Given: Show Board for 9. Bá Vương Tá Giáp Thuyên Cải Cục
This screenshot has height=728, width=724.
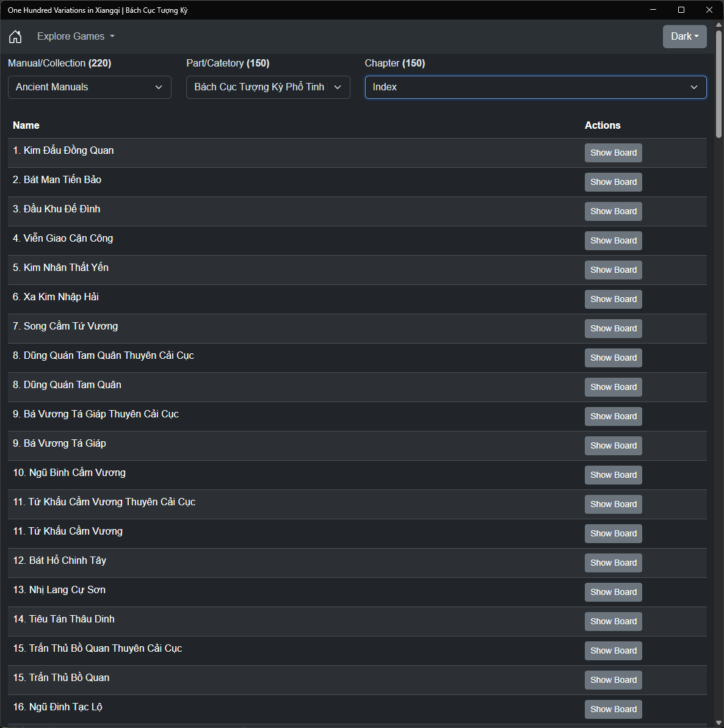Looking at the screenshot, I should 613,416.
